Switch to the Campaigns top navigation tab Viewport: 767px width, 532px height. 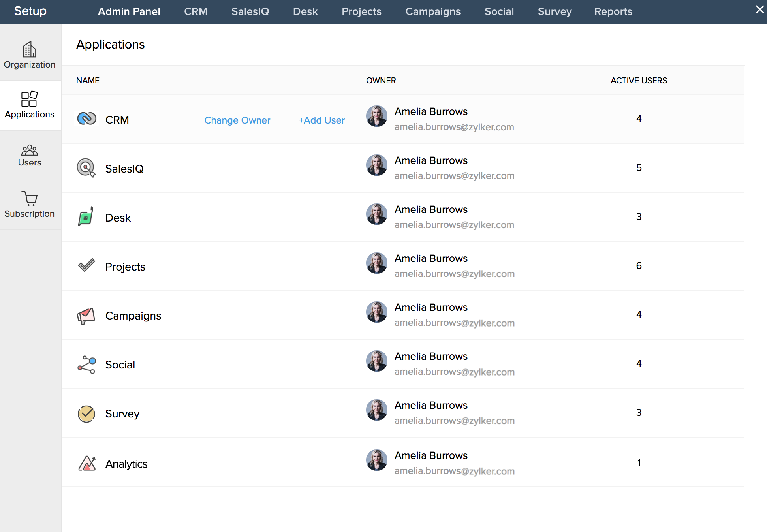432,11
